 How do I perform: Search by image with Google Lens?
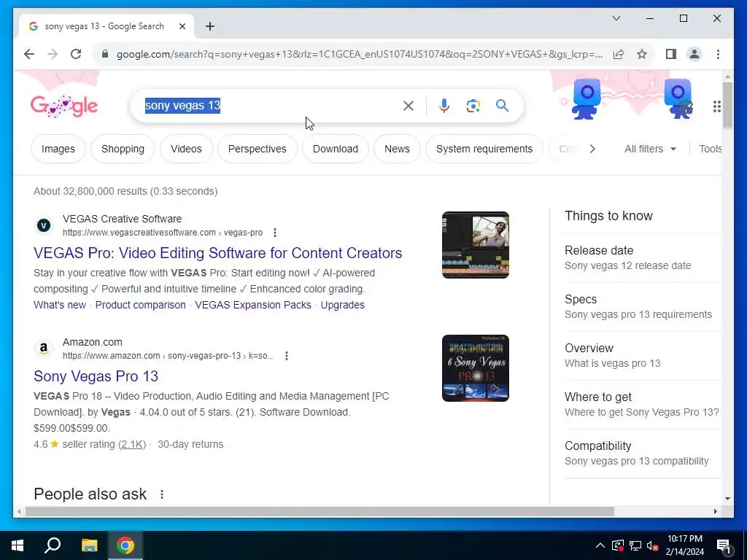473,106
